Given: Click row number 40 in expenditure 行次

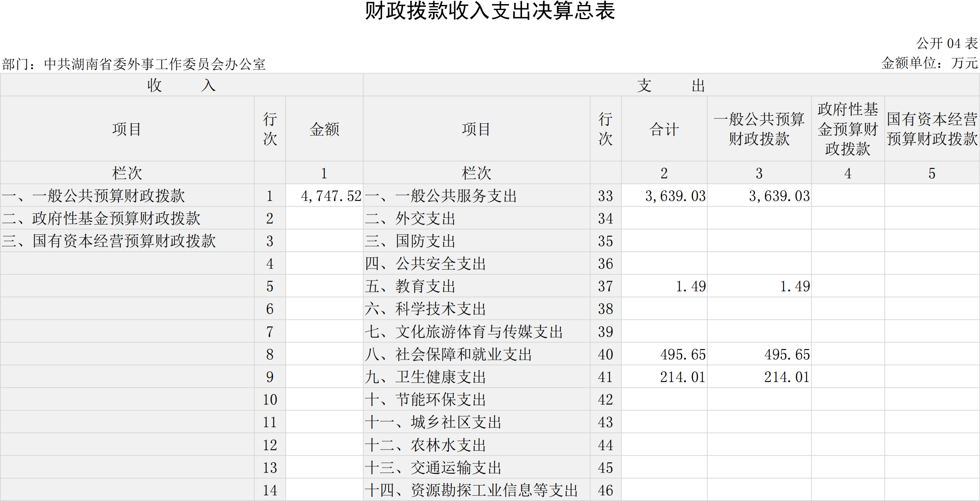Looking at the screenshot, I should coord(606,354).
